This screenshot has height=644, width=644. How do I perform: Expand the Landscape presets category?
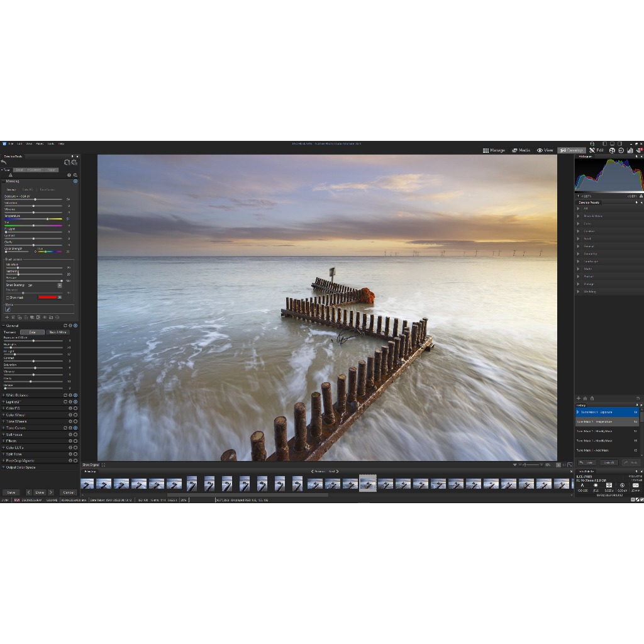point(579,261)
